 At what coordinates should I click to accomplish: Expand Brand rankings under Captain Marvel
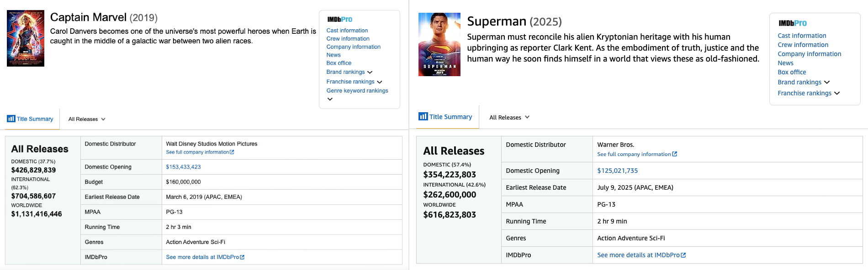point(370,73)
